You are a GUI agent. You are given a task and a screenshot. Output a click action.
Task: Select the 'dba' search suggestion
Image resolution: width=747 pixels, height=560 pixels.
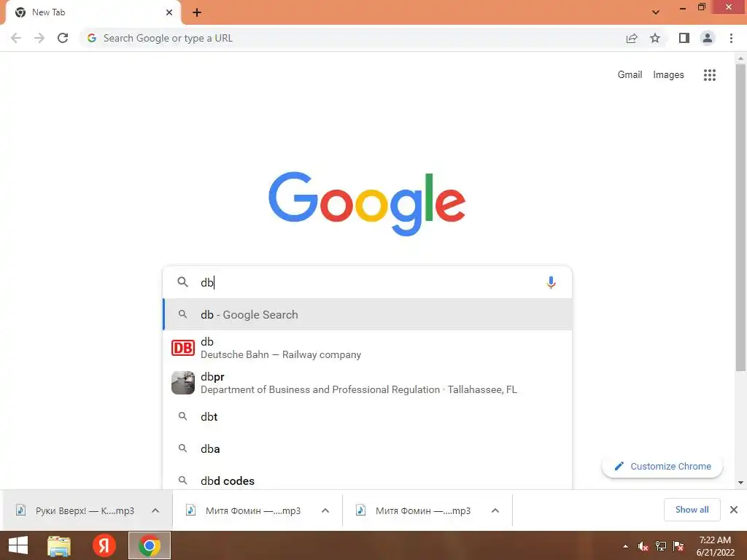tap(368, 448)
